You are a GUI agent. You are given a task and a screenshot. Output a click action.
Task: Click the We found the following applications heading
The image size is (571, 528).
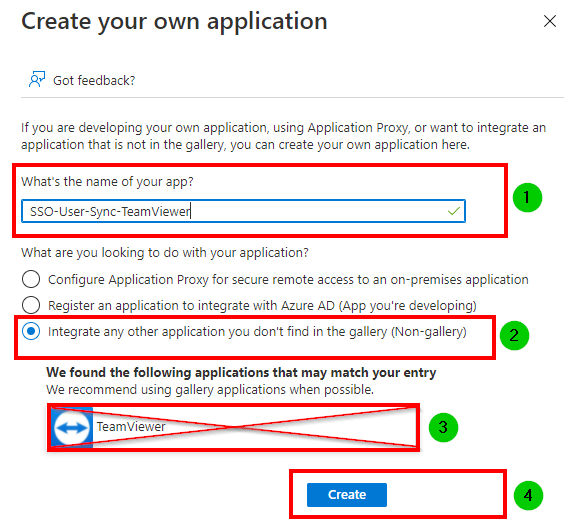[x=241, y=373]
